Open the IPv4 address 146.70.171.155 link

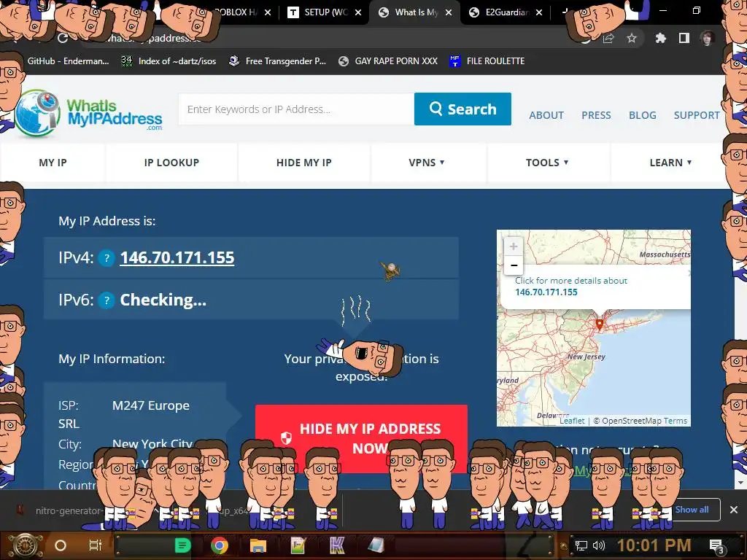tap(177, 257)
